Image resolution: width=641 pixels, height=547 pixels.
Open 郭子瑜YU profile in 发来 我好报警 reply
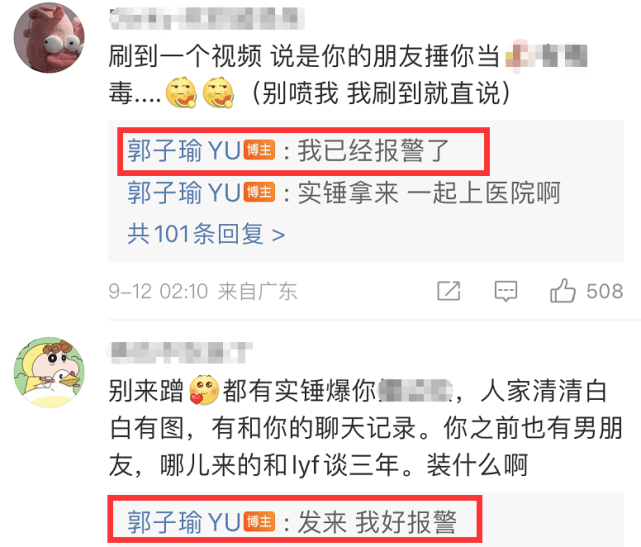(x=184, y=522)
